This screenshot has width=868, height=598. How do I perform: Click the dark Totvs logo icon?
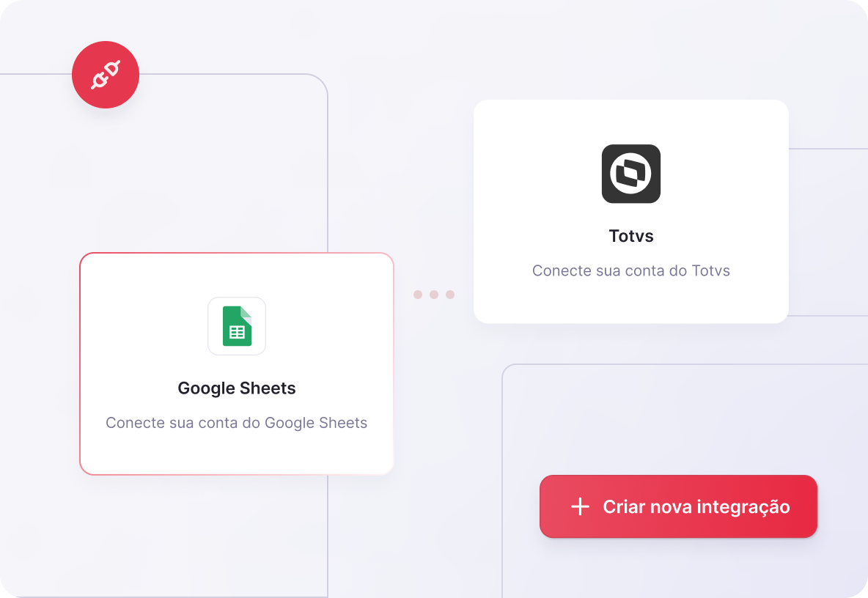click(631, 174)
